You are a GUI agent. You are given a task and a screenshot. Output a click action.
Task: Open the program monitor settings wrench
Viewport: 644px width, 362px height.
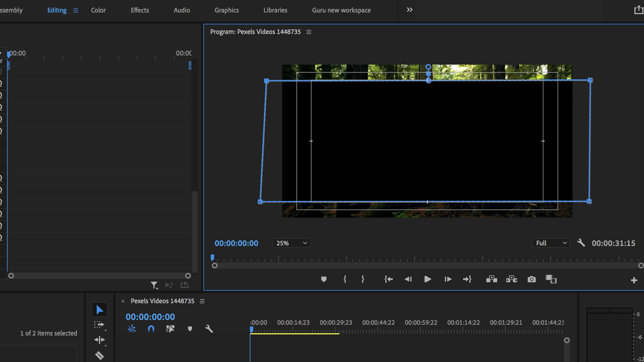[x=581, y=243]
